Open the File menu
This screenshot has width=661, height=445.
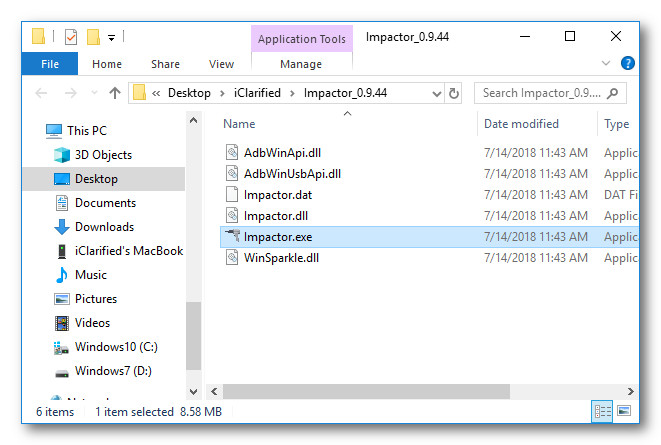50,64
